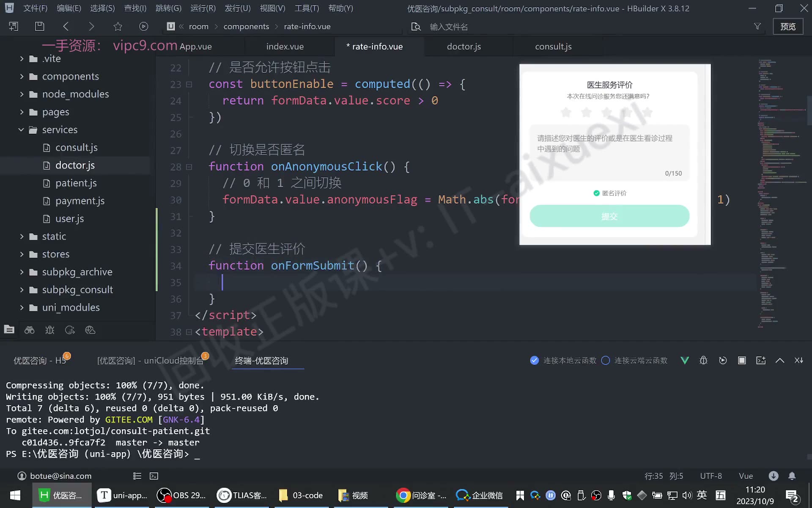Switch to the index.vue editor tab
The width and height of the screenshot is (812, 508).
285,47
